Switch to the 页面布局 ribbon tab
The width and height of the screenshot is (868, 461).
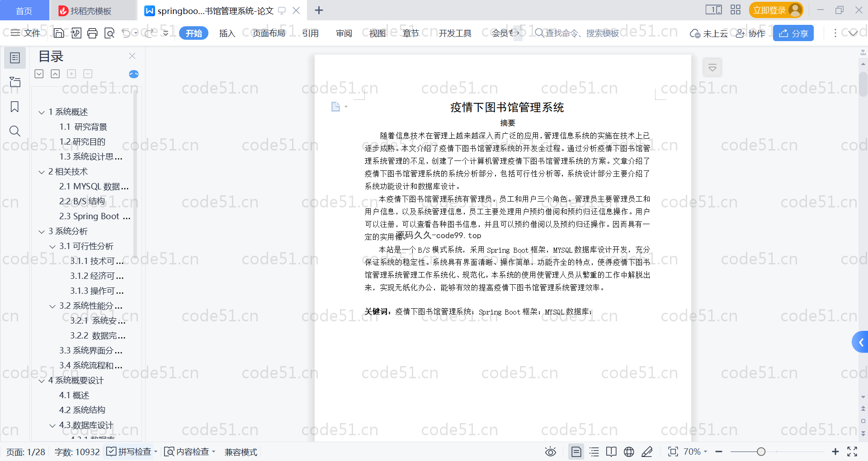[269, 33]
